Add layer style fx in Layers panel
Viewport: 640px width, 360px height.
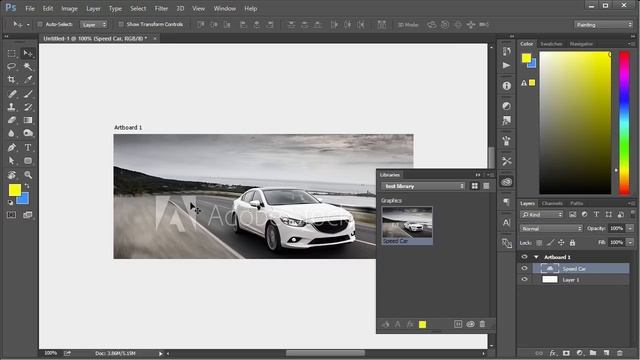pyautogui.click(x=553, y=353)
